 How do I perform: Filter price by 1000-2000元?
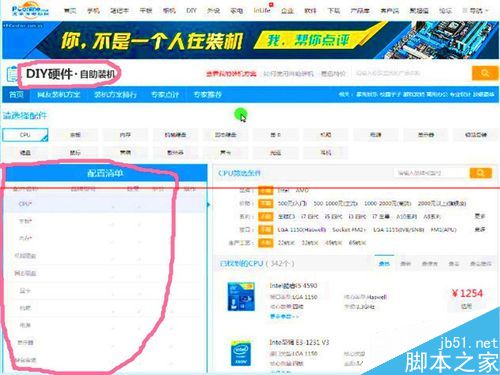pos(388,203)
